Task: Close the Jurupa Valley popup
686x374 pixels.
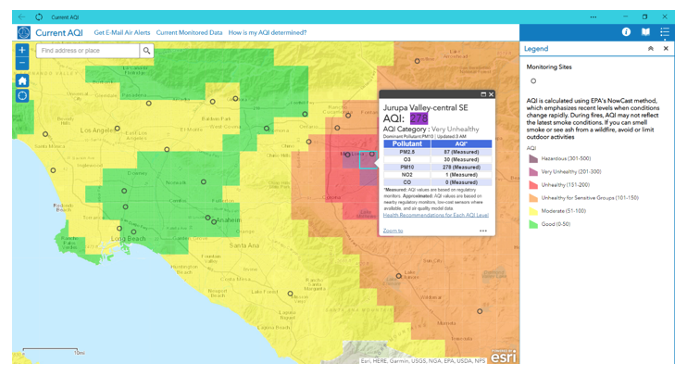Action: [491, 94]
